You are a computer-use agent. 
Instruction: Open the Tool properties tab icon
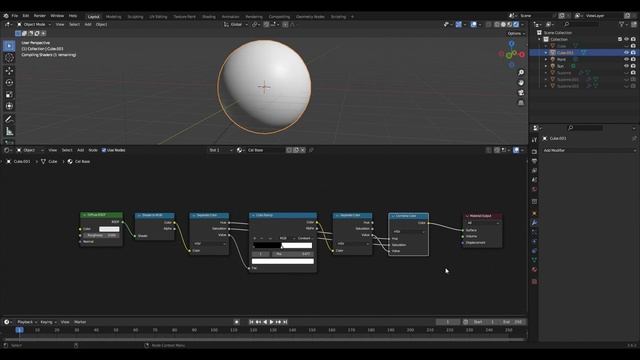(534, 140)
